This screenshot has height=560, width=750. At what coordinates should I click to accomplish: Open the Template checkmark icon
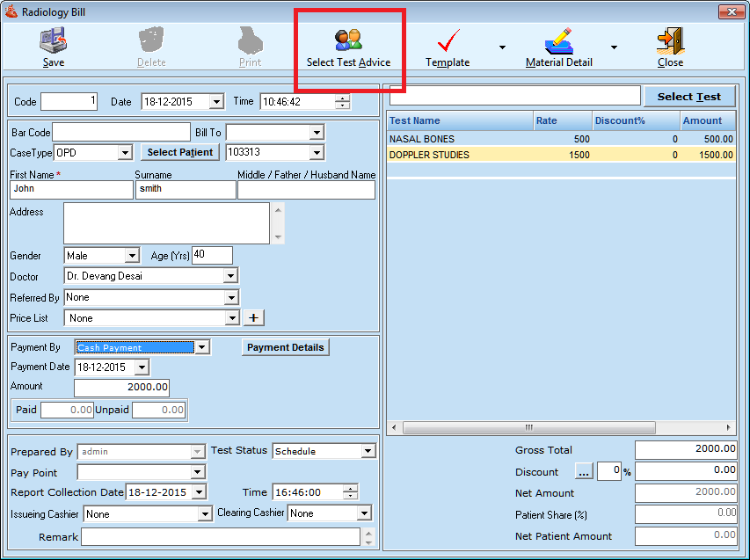[448, 41]
